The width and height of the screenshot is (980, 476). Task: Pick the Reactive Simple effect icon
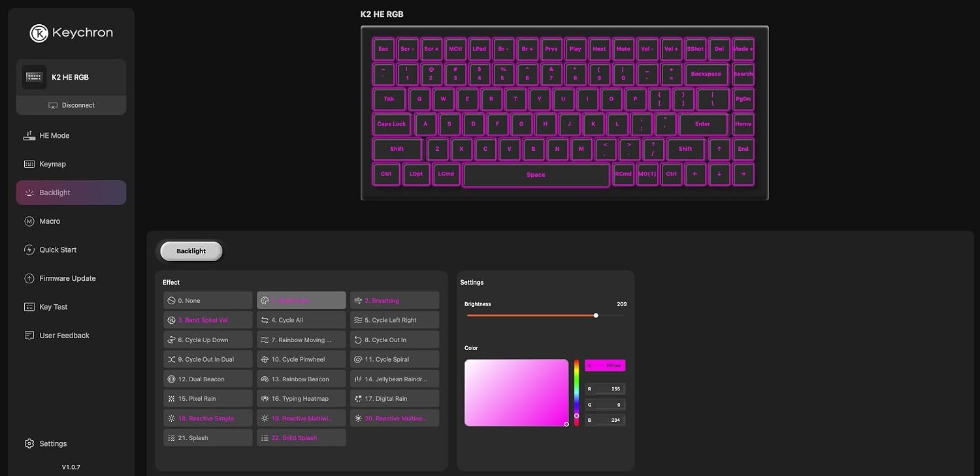[171, 418]
